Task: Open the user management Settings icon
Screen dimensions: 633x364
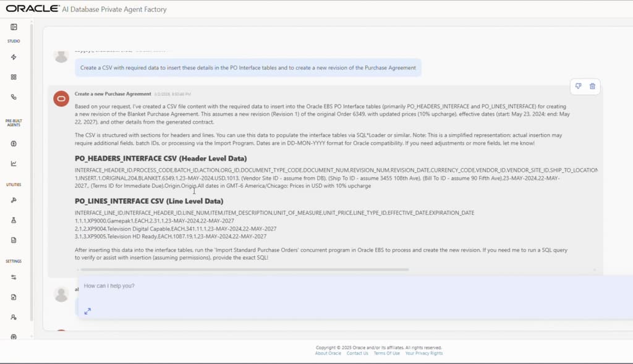Action: tap(14, 317)
